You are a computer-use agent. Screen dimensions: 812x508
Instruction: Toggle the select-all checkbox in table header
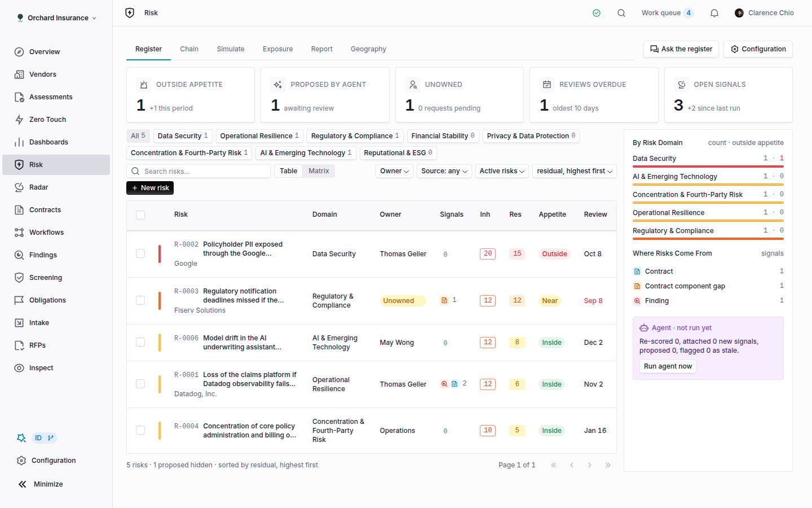pyautogui.click(x=140, y=215)
